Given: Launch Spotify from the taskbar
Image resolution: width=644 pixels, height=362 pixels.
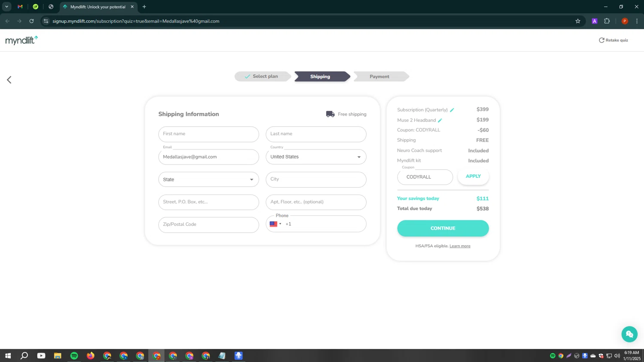Looking at the screenshot, I should [x=74, y=356].
